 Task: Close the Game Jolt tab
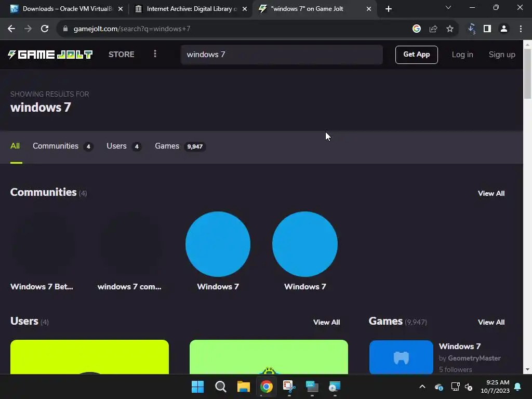point(369,9)
